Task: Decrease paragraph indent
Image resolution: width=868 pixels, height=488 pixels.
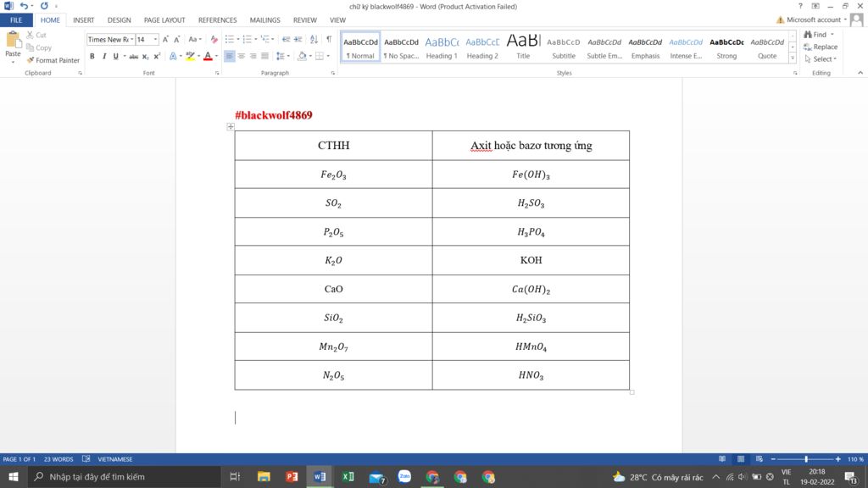Action: pyautogui.click(x=286, y=39)
